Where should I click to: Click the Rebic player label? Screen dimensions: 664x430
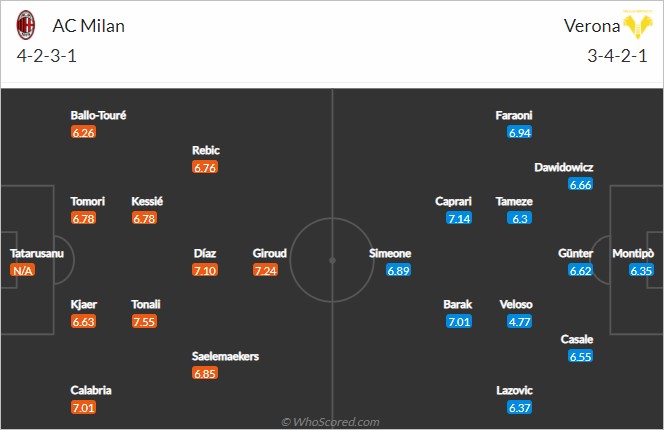(x=206, y=150)
